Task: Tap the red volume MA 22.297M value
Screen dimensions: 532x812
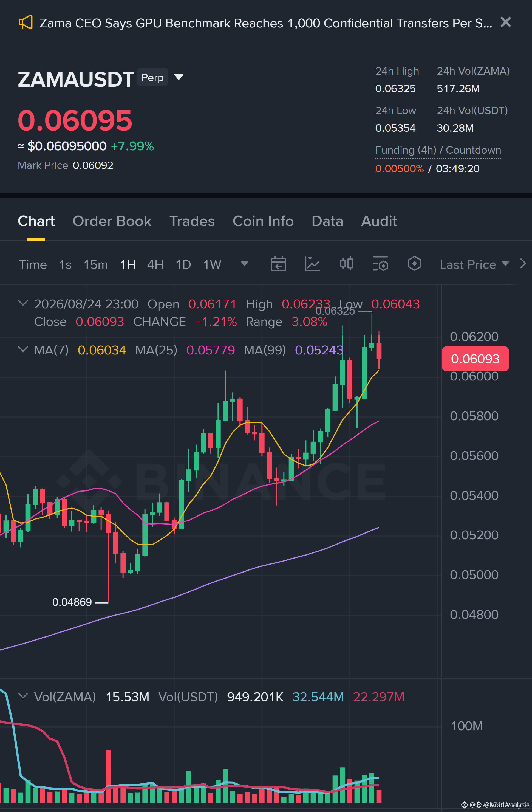Action: pyautogui.click(x=378, y=697)
